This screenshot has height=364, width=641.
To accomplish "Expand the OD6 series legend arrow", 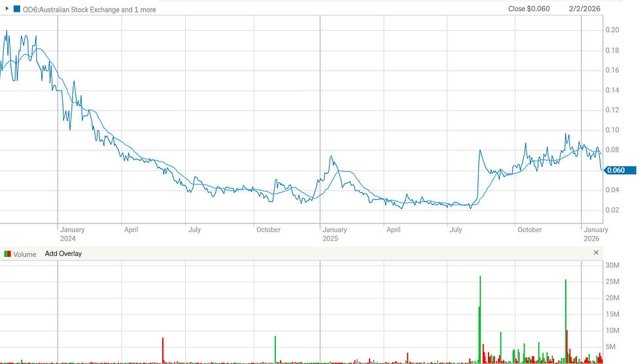I will click(7, 8).
